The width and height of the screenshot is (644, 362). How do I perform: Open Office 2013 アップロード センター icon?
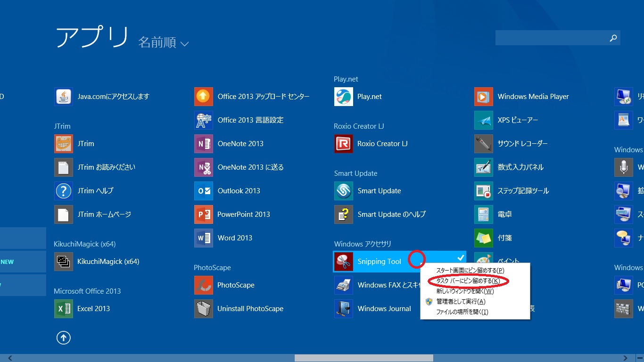coord(204,97)
